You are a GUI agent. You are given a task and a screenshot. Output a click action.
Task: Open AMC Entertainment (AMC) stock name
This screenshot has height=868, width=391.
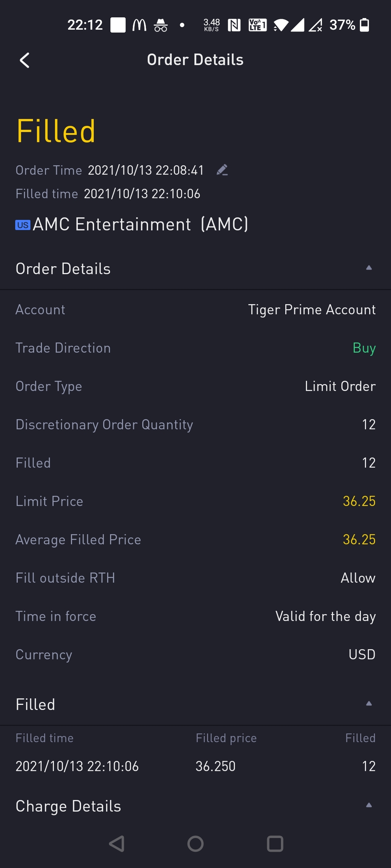click(x=140, y=224)
